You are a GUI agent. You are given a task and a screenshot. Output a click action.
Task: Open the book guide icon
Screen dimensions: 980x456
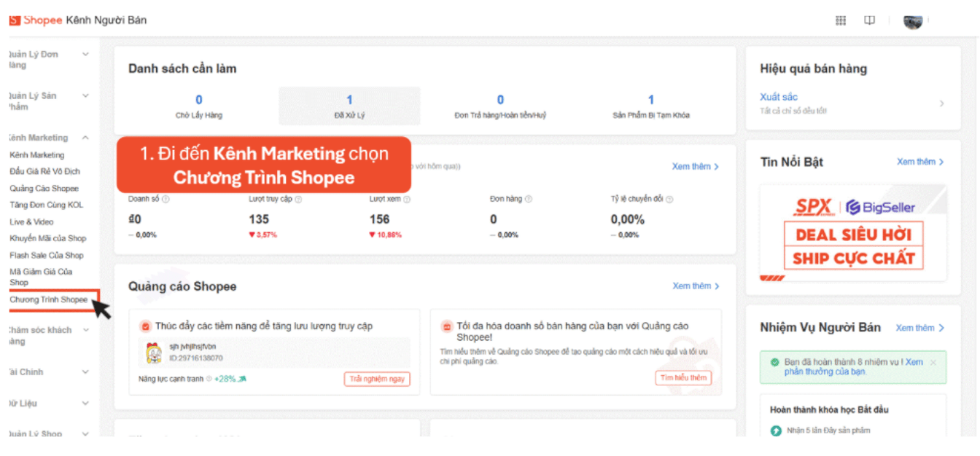[869, 20]
